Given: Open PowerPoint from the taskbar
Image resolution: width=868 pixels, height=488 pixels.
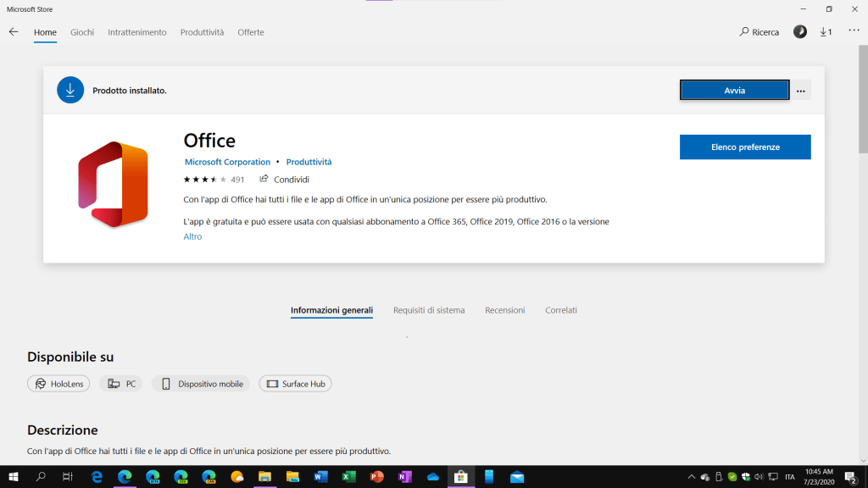Looking at the screenshot, I should 376,477.
